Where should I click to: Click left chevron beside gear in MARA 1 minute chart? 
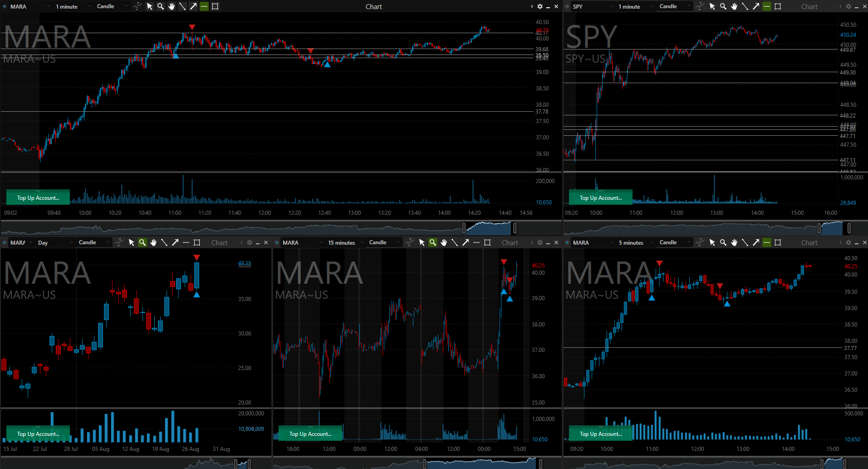pos(532,6)
